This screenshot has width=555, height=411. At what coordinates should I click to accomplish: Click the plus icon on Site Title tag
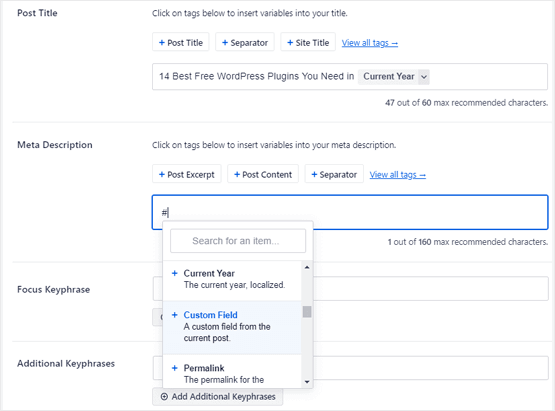[290, 43]
